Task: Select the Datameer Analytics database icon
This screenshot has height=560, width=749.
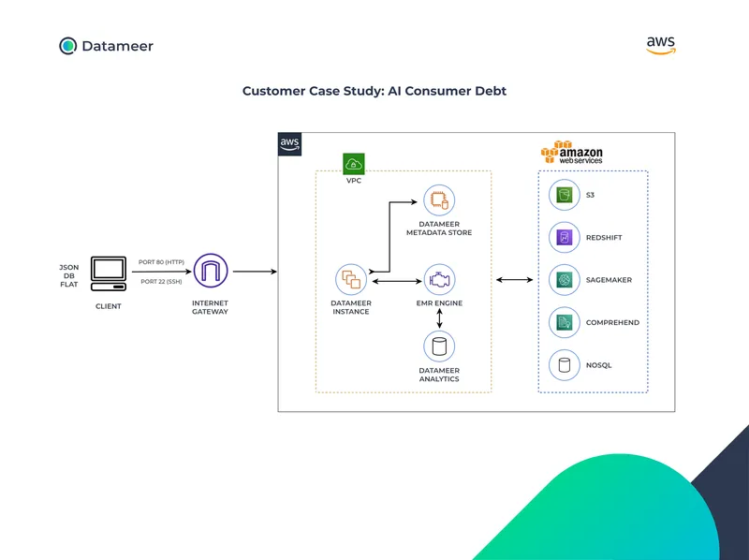Action: tap(439, 346)
